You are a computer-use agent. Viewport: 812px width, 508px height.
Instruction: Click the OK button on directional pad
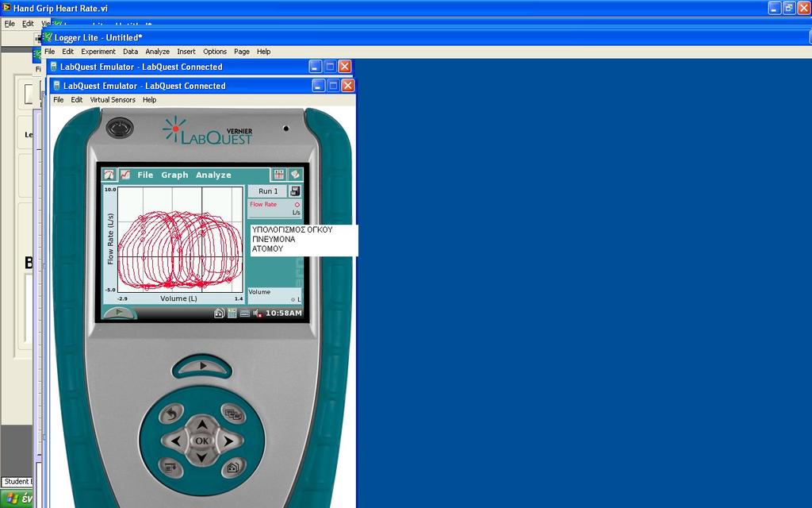pyautogui.click(x=202, y=441)
